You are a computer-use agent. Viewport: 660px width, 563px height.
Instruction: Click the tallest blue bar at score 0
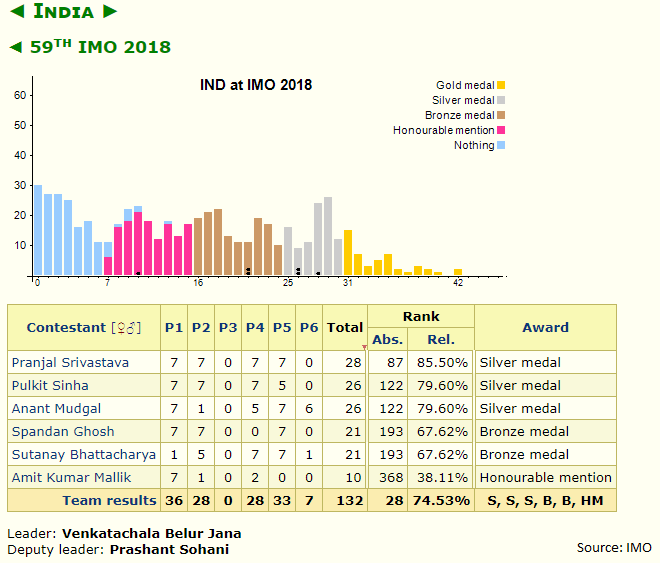click(x=38, y=230)
